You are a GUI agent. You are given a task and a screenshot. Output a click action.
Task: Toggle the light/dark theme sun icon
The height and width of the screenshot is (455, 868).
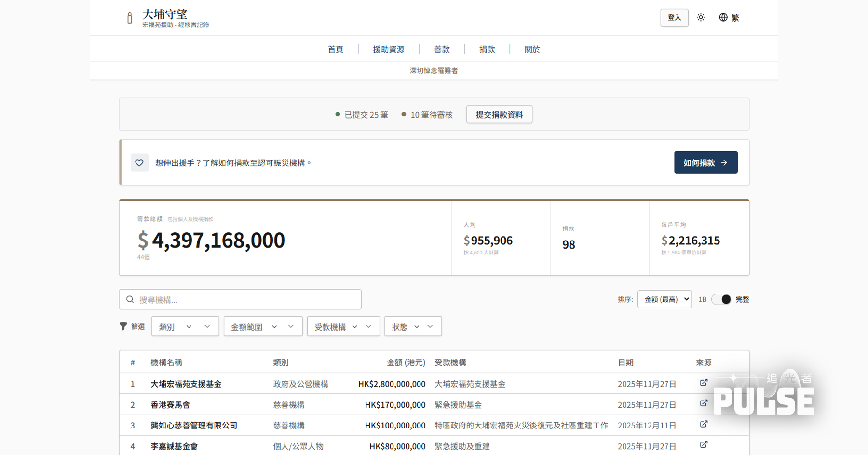click(x=701, y=17)
